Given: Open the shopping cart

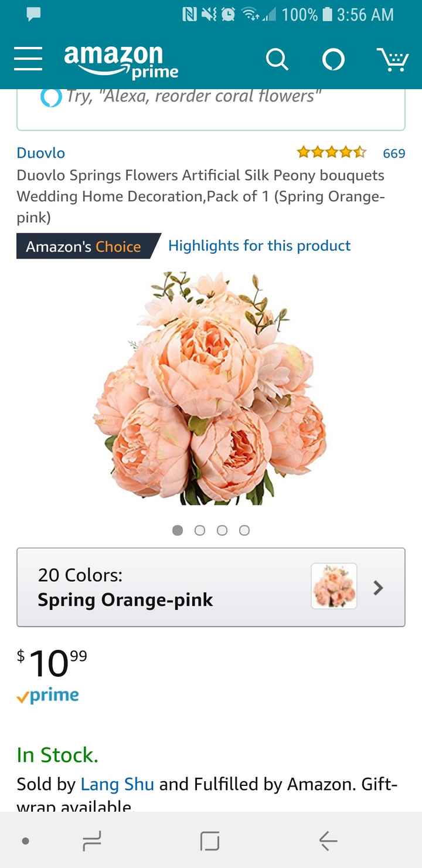Looking at the screenshot, I should 391,59.
